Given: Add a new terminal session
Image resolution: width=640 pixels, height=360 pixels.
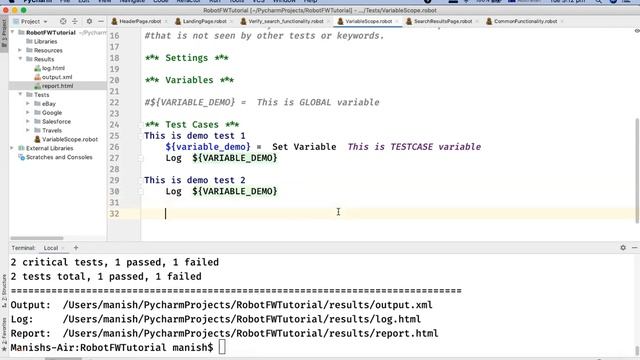Looking at the screenshot, I should pyautogui.click(x=76, y=248).
